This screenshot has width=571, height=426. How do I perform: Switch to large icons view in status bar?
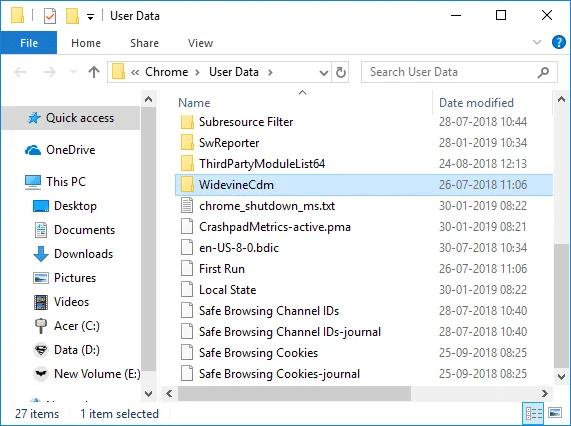(555, 413)
